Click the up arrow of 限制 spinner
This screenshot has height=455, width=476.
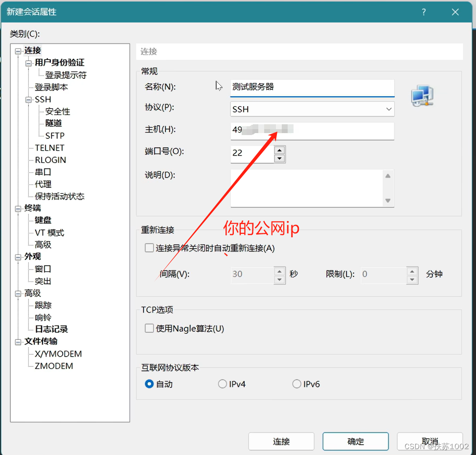(x=412, y=271)
